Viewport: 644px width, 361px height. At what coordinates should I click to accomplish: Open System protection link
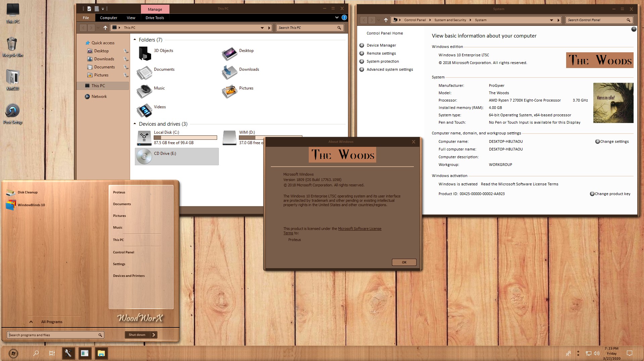click(x=383, y=61)
